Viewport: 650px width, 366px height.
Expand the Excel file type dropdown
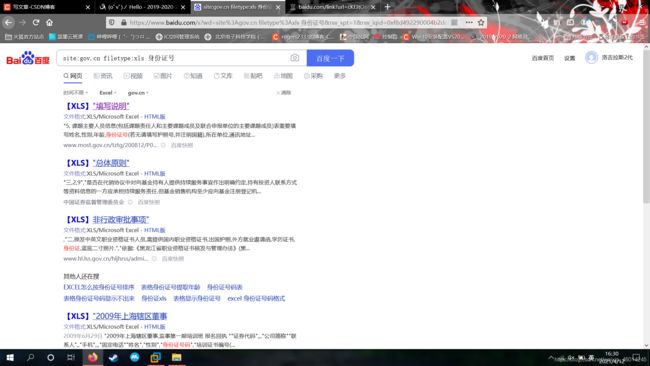[108, 92]
